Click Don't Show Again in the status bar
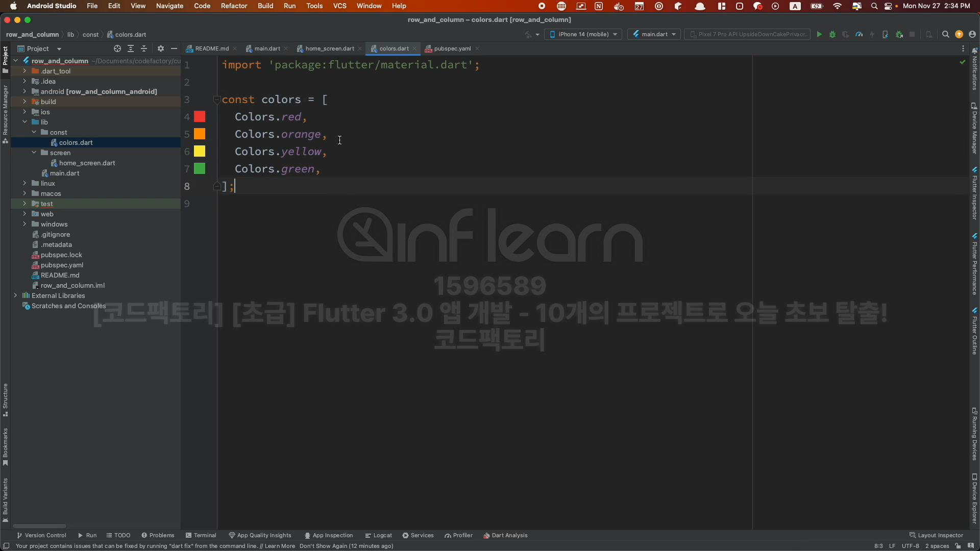The image size is (980, 551). coord(323,546)
